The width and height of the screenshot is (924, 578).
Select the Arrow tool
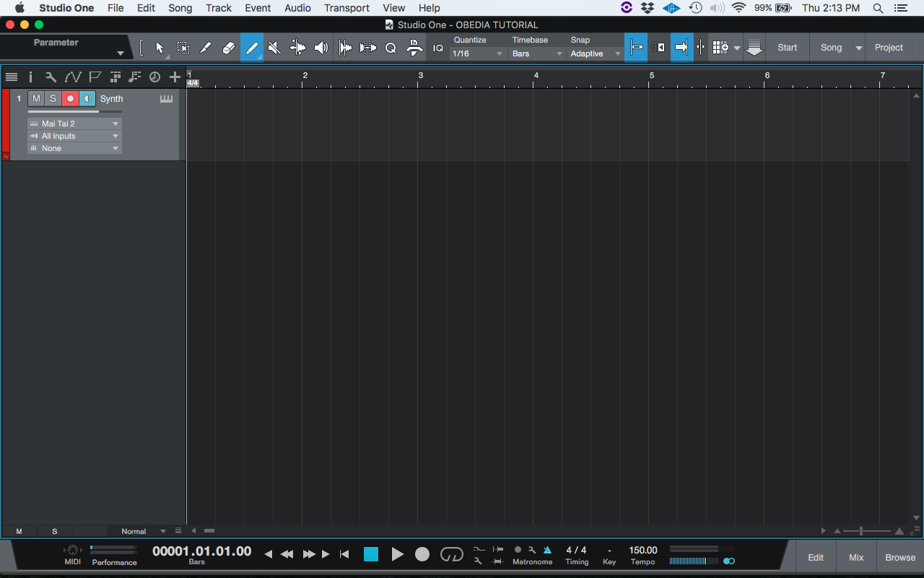[159, 47]
